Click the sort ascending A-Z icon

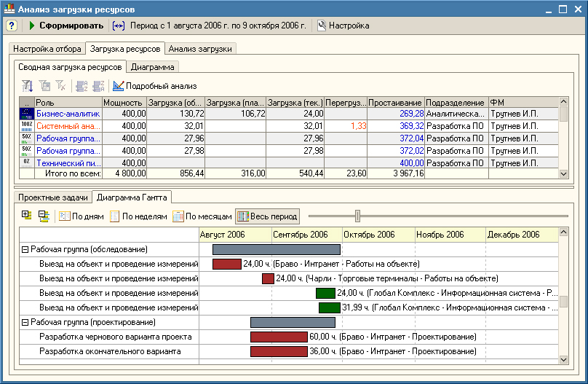[82, 86]
